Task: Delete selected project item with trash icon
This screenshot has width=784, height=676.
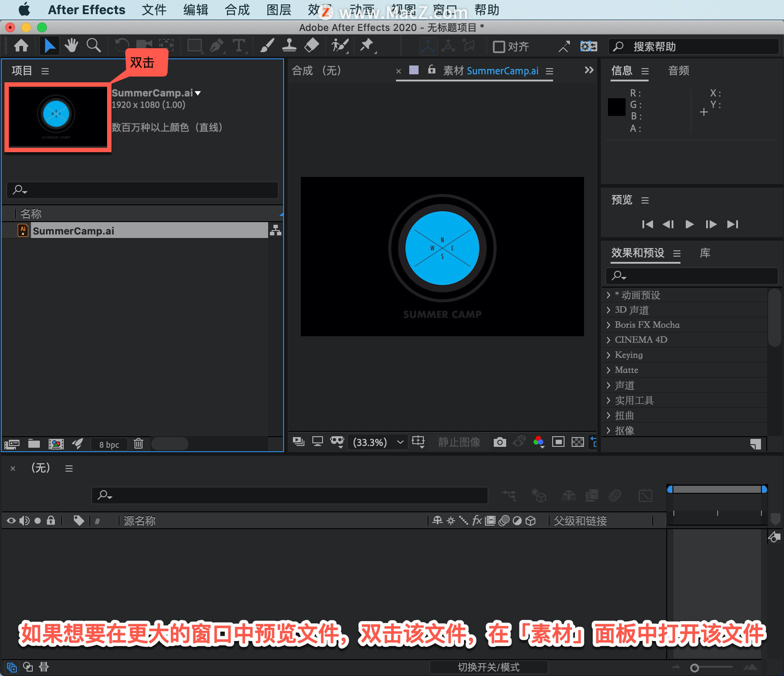Action: pos(138,444)
